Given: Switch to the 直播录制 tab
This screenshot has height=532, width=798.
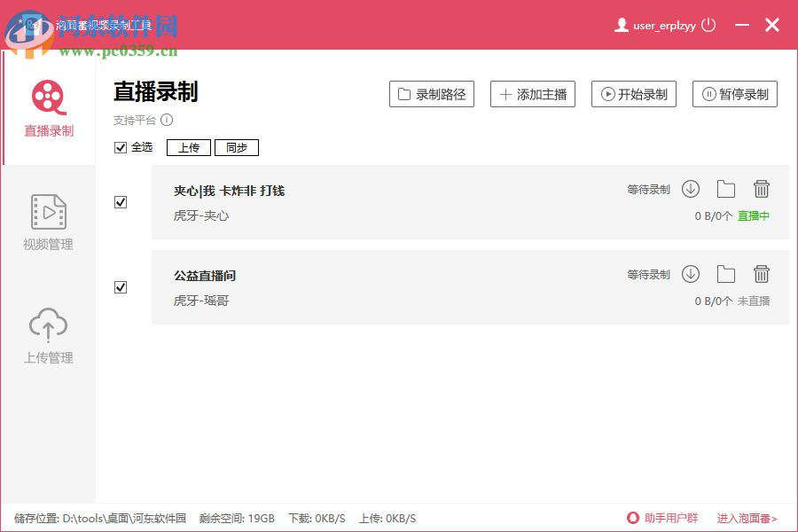Looking at the screenshot, I should (x=48, y=106).
